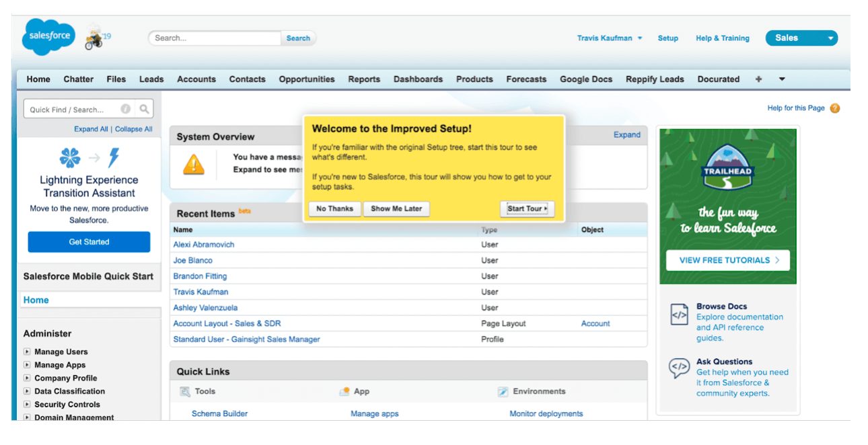Click the orange Help for this Page icon
Screen dimensions: 868x445
[835, 108]
